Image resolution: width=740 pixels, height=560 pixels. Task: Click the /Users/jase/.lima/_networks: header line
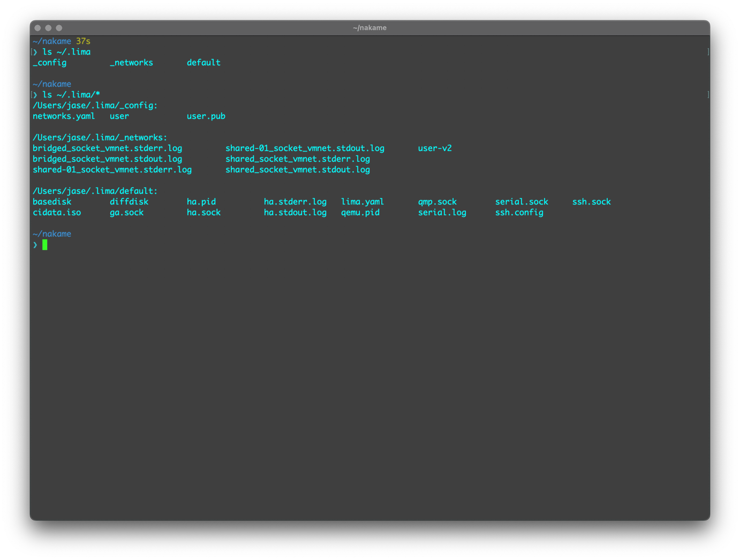coord(100,138)
